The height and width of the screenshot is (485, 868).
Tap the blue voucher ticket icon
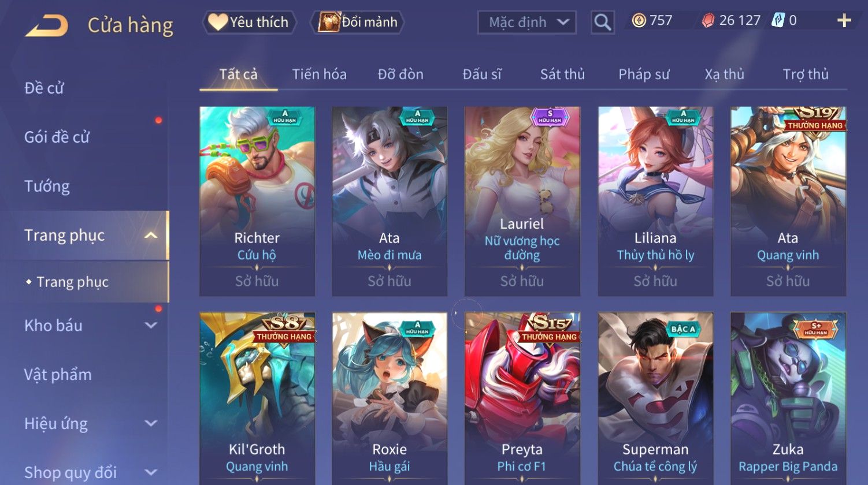tap(778, 21)
